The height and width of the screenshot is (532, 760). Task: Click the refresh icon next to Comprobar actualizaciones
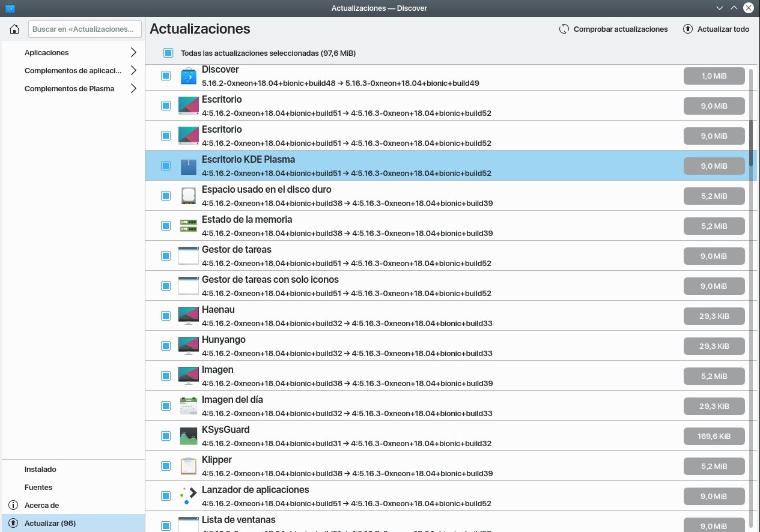564,29
